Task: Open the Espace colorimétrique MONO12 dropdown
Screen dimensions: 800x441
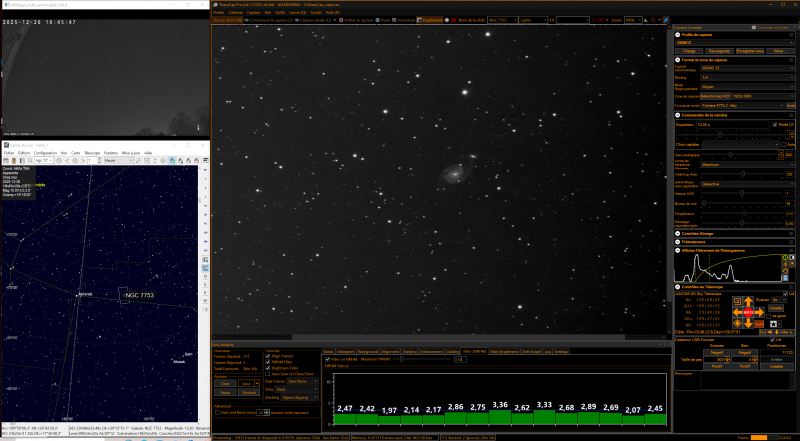Action: pyautogui.click(x=747, y=68)
